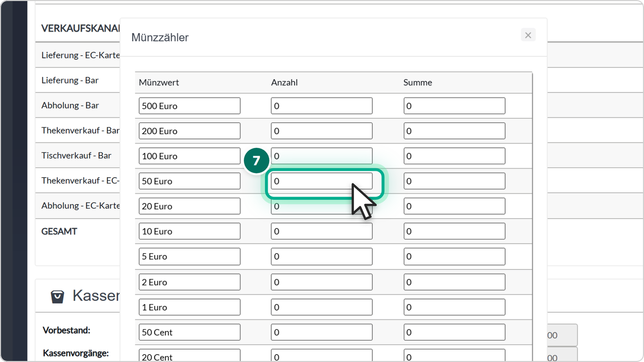Select the 5 Euro Münzwert field
Image resolution: width=644 pixels, height=362 pixels.
point(190,256)
